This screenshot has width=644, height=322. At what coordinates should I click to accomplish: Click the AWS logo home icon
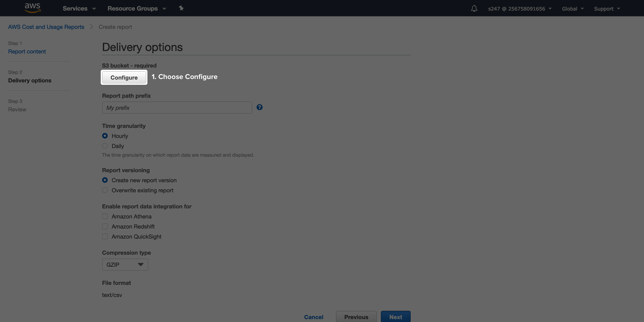[x=32, y=8]
